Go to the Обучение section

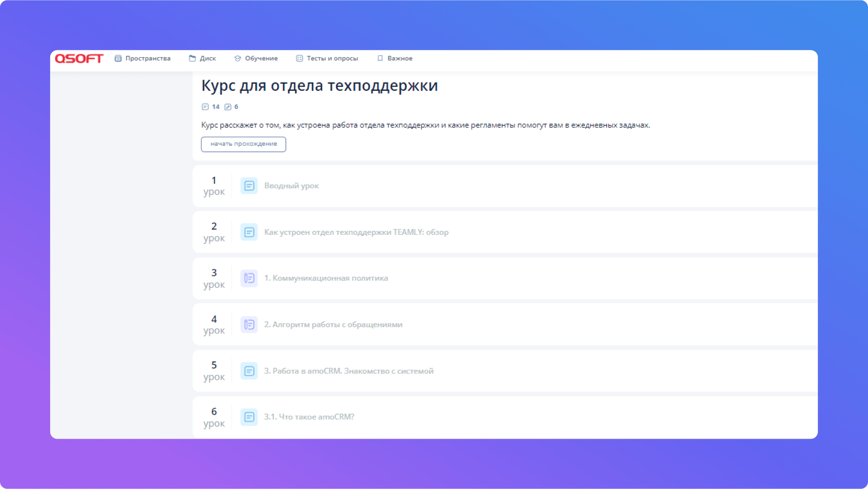(x=256, y=58)
